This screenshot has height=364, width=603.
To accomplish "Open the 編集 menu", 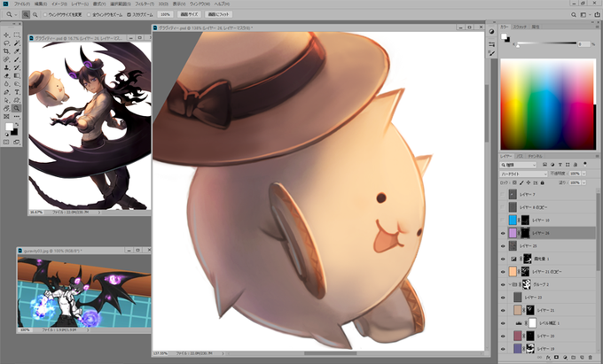I will (41, 4).
